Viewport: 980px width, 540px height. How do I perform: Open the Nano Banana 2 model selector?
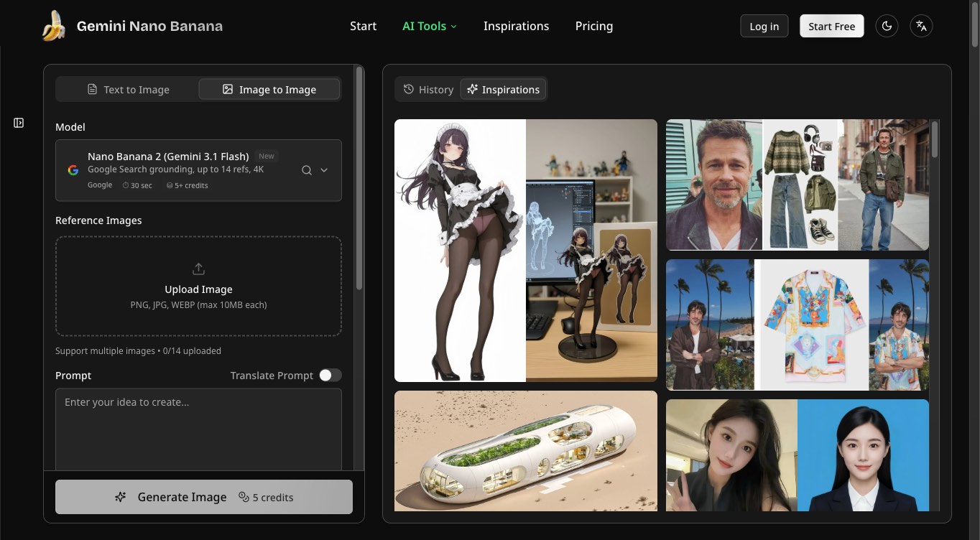(198, 170)
